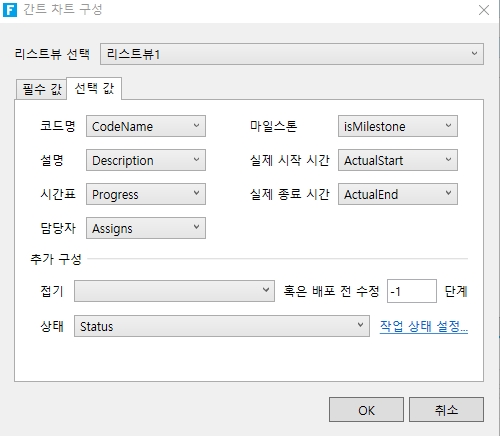Expand the isMilestone dropdown for 마일스톤
The height and width of the screenshot is (436, 500).
pos(398,126)
